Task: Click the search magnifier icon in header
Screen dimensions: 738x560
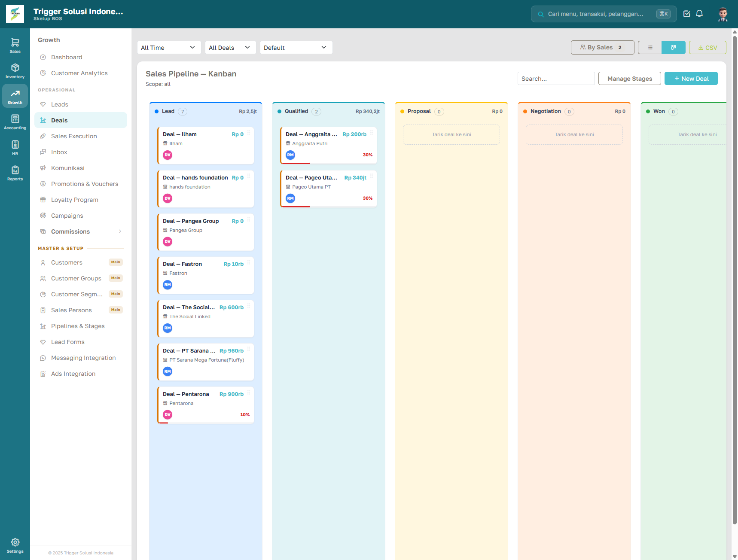Action: (541, 14)
